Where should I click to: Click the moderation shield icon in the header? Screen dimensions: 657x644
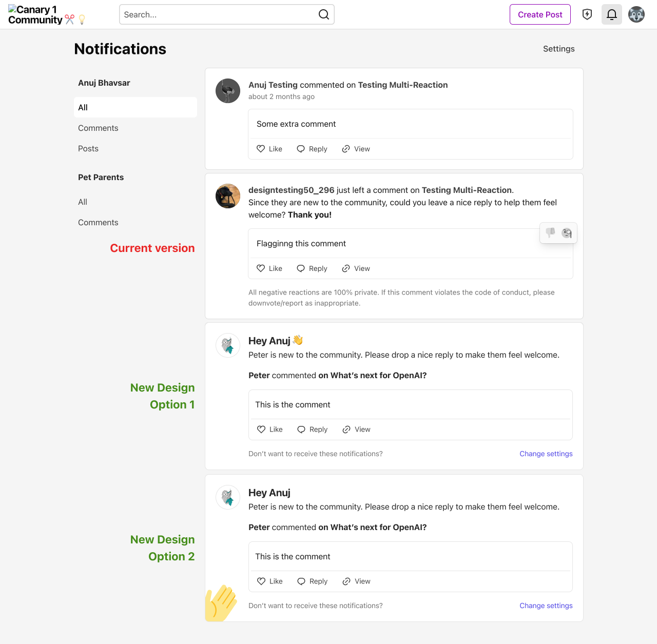point(587,14)
